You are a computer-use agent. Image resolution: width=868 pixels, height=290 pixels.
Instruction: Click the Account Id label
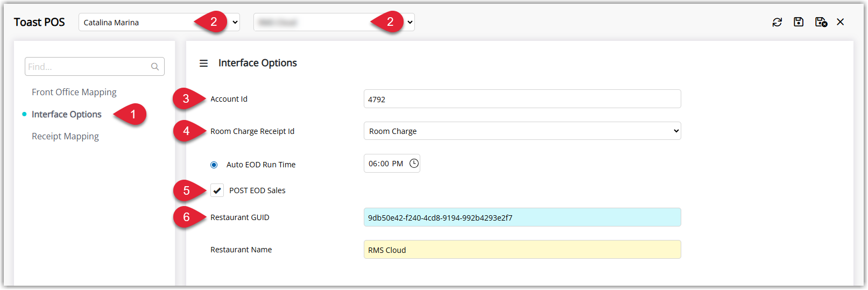pos(229,99)
